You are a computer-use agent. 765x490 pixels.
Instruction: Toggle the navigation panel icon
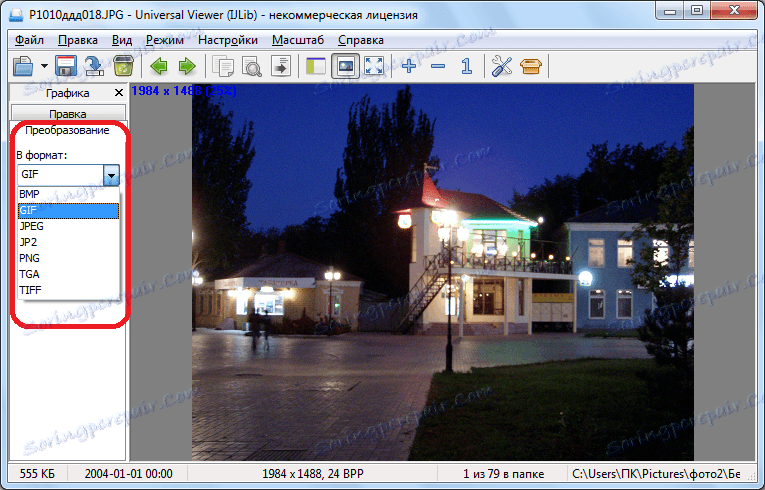pyautogui.click(x=316, y=66)
